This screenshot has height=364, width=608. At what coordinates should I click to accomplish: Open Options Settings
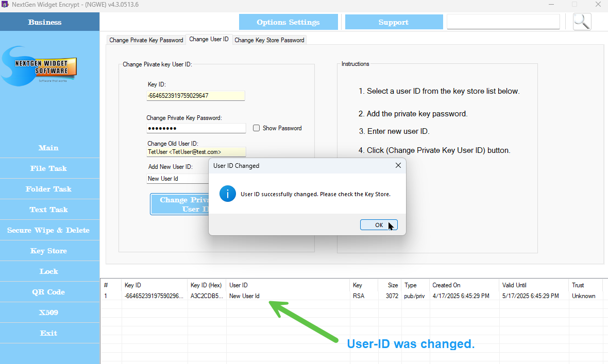288,22
